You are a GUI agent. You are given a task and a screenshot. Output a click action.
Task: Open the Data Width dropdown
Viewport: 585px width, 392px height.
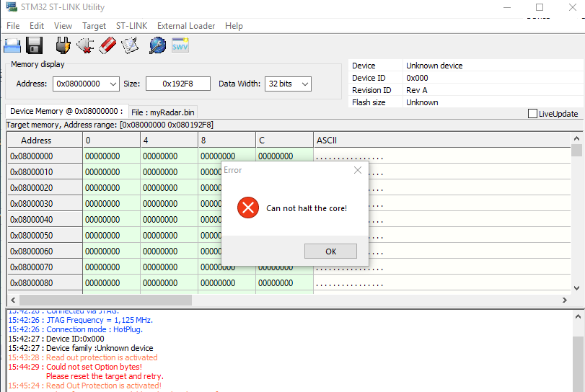[x=305, y=84]
